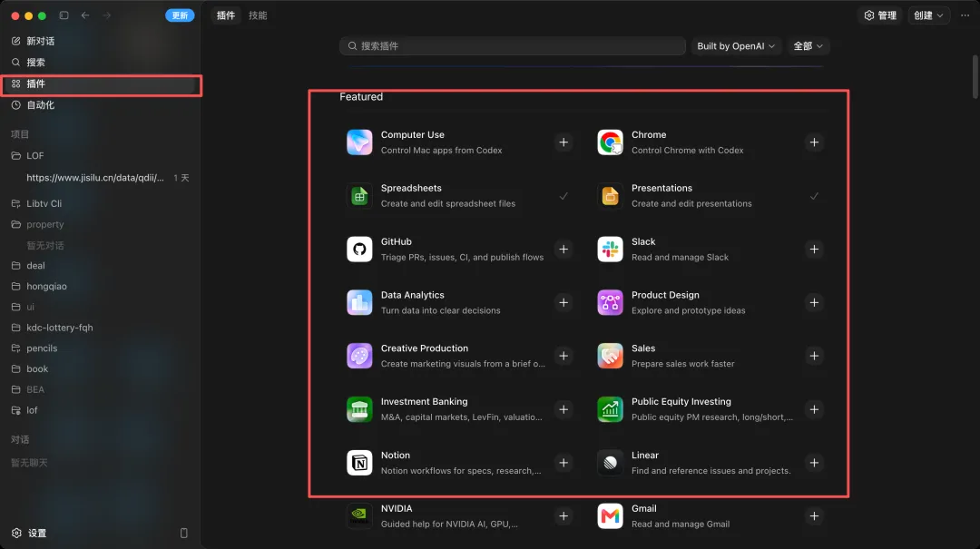Toggle the installed checkmark for Presentations
Viewport: 980px width, 549px height.
click(814, 196)
